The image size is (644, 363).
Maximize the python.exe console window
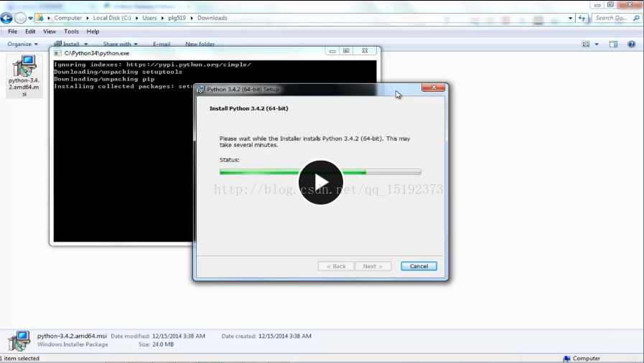tap(346, 51)
